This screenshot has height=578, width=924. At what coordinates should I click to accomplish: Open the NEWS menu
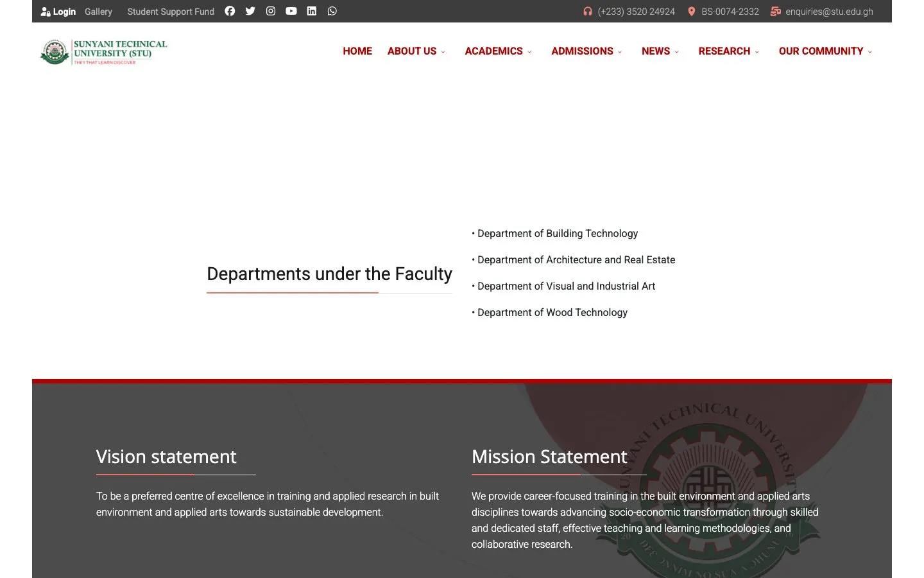[656, 51]
